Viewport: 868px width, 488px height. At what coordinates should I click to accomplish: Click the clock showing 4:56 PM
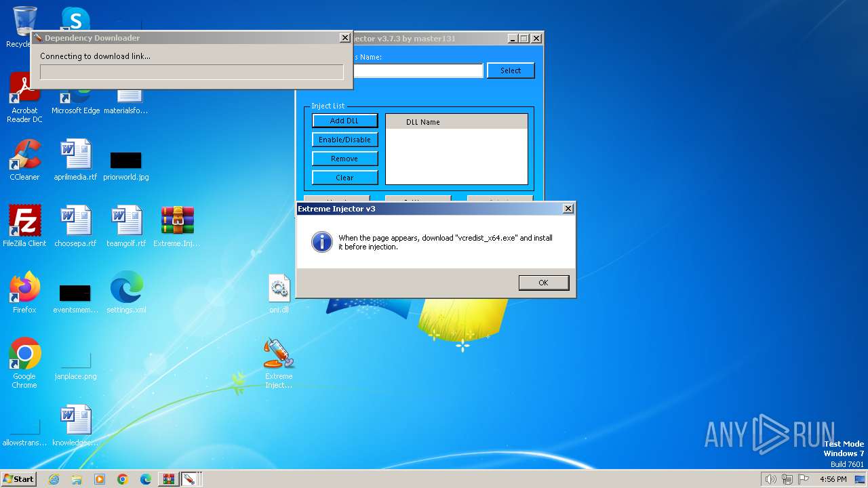833,479
